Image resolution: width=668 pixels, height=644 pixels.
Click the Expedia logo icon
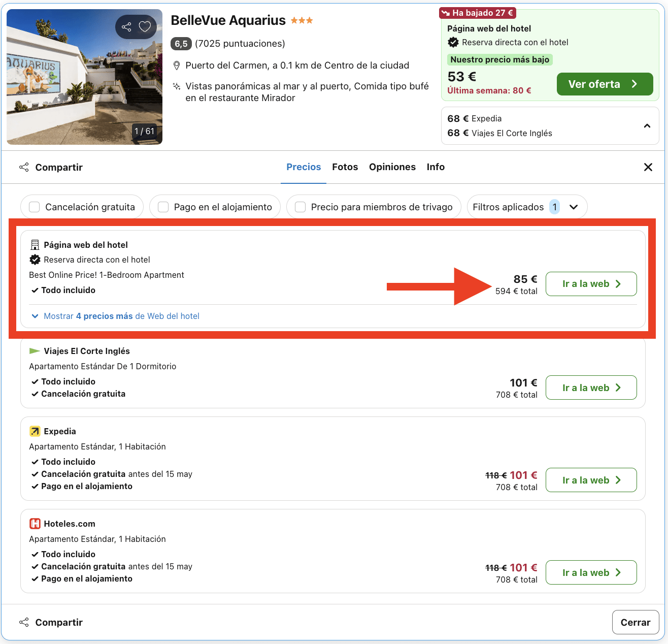click(x=35, y=431)
